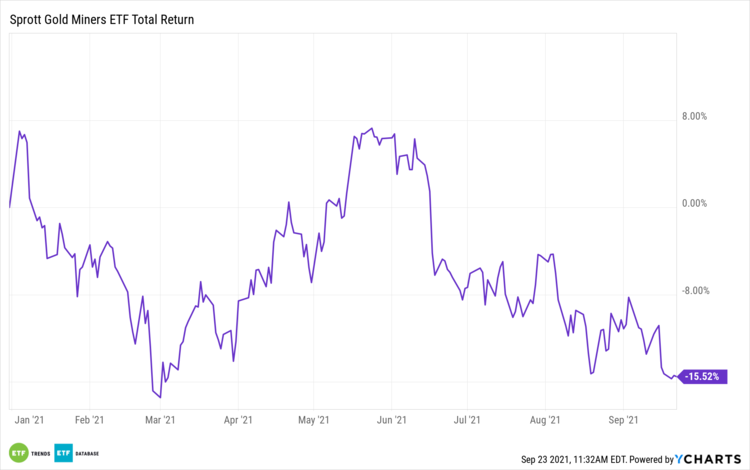Click the Apr '21 axis label
This screenshot has height=470, width=750.
pos(238,421)
